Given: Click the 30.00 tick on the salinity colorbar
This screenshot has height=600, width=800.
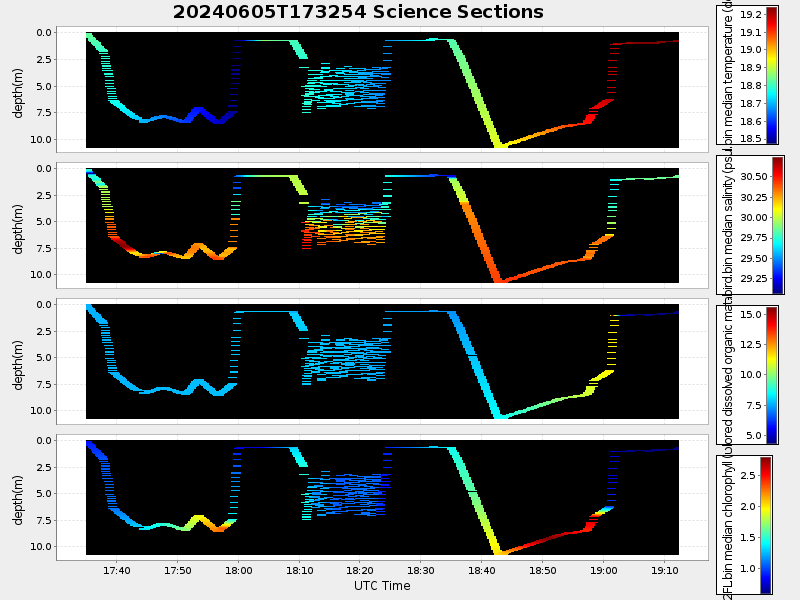Looking at the screenshot, I should coord(754,217).
